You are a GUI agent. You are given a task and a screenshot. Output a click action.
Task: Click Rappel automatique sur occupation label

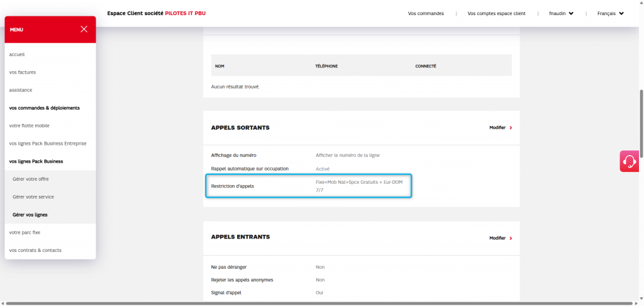pyautogui.click(x=250, y=169)
